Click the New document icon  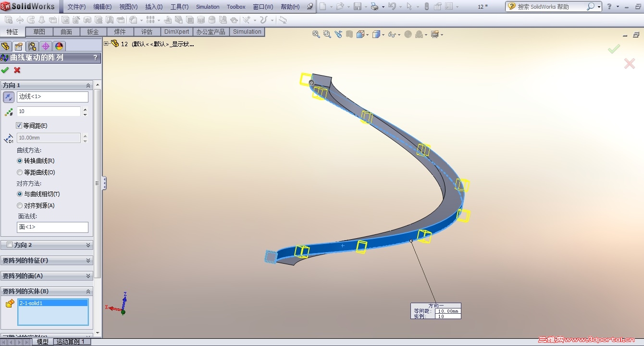tap(323, 7)
